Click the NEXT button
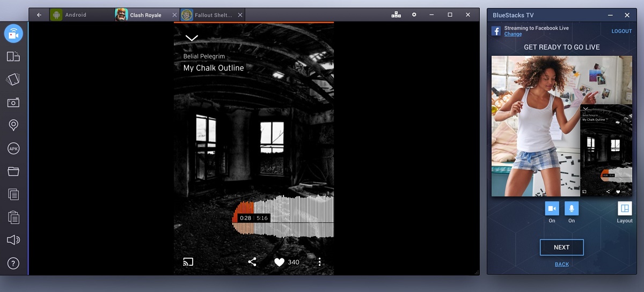Image resolution: width=644 pixels, height=292 pixels. click(x=561, y=247)
